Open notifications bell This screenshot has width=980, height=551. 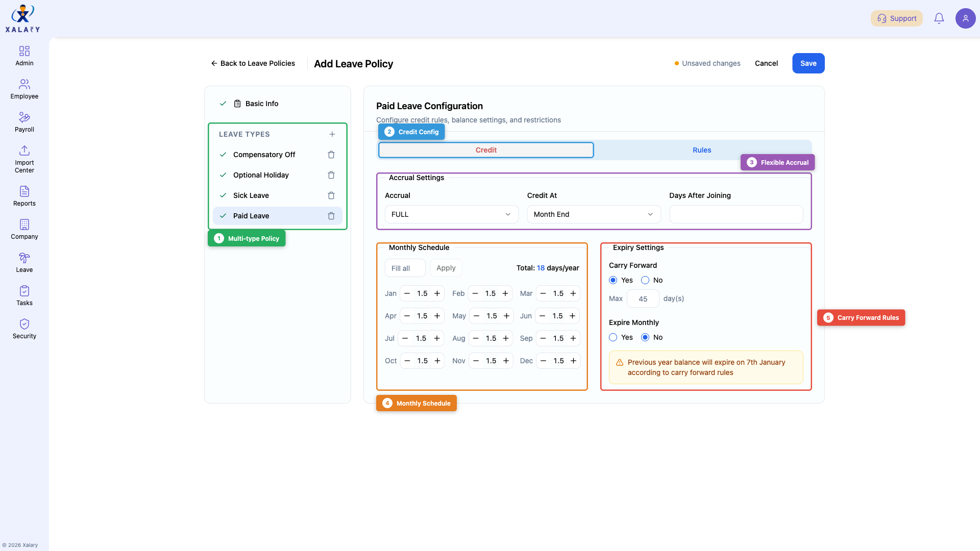point(939,18)
